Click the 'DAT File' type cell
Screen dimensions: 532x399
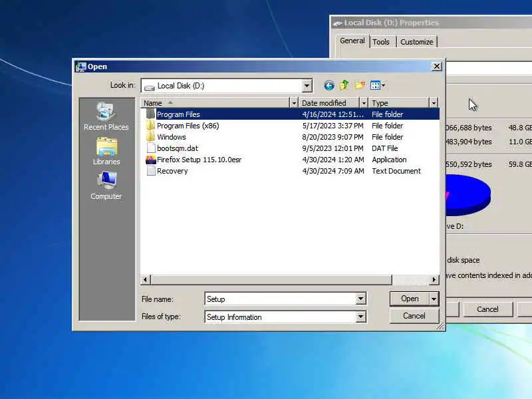(x=385, y=148)
